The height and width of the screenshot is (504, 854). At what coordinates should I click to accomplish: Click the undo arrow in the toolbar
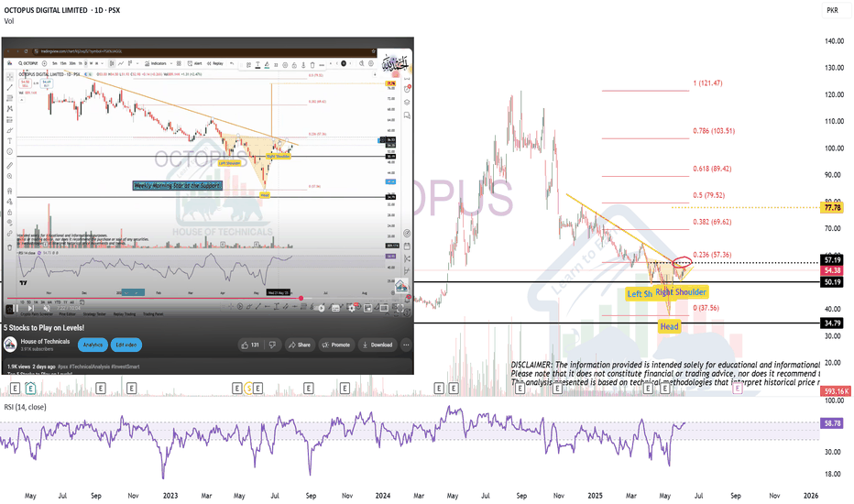pos(232,63)
